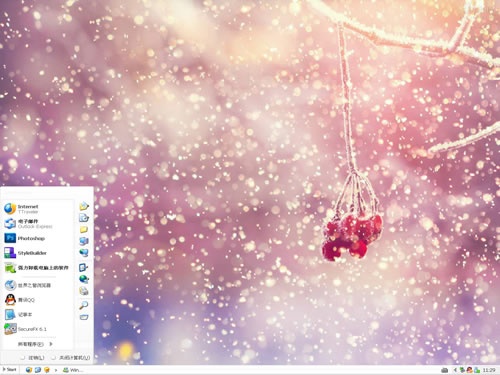Open the printer icon in right column
This screenshot has width=500, height=375.
click(84, 291)
